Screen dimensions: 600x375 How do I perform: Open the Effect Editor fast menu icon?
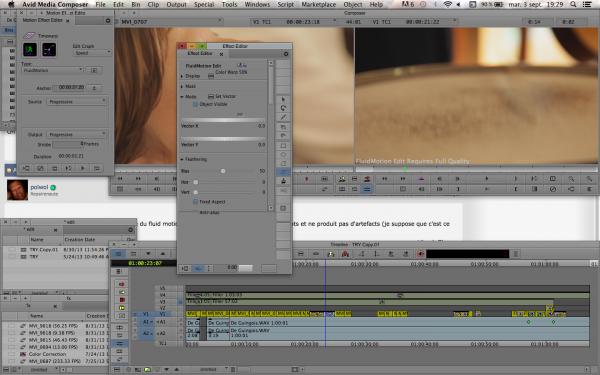click(286, 54)
